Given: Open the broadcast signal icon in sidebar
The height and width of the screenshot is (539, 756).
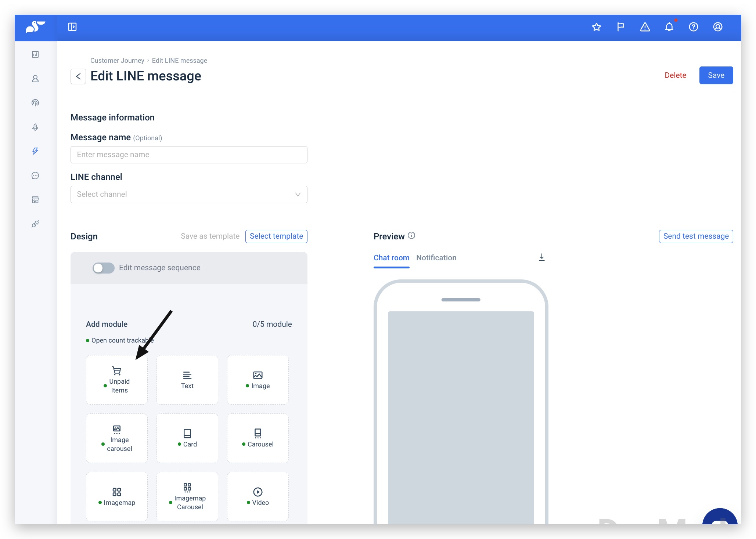Looking at the screenshot, I should [x=35, y=103].
